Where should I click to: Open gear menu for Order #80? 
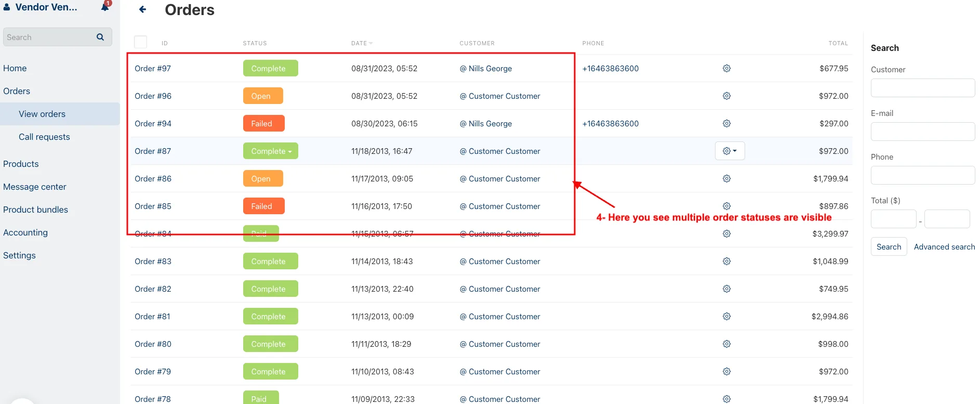coord(726,344)
